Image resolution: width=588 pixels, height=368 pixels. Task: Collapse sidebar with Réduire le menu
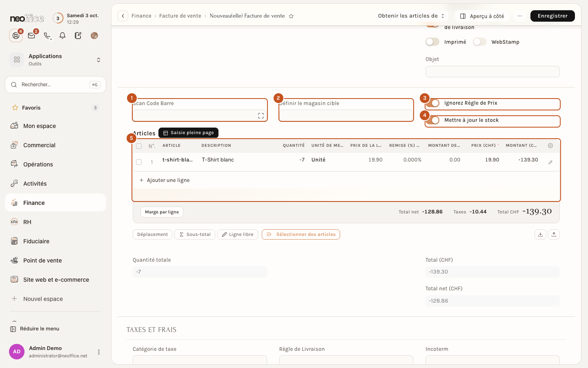[35, 329]
